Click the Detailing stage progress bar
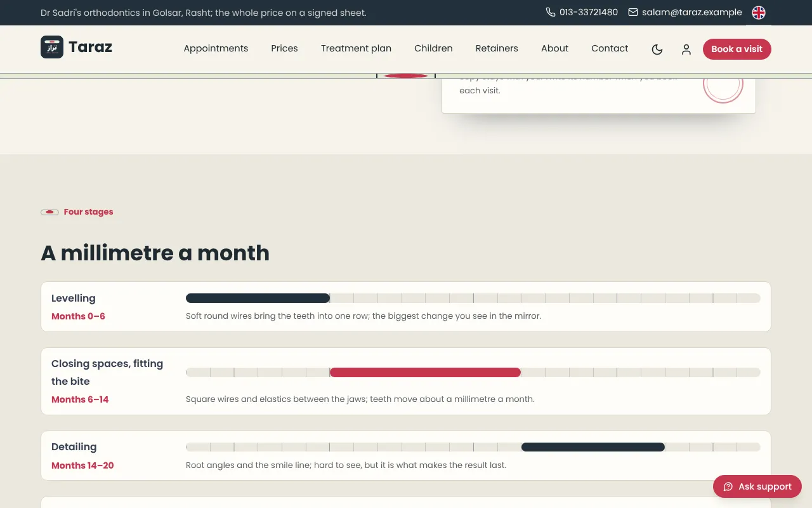 [593, 447]
